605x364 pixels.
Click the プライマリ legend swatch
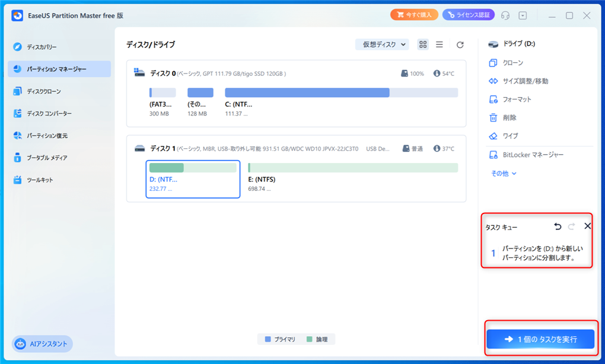[x=268, y=339]
